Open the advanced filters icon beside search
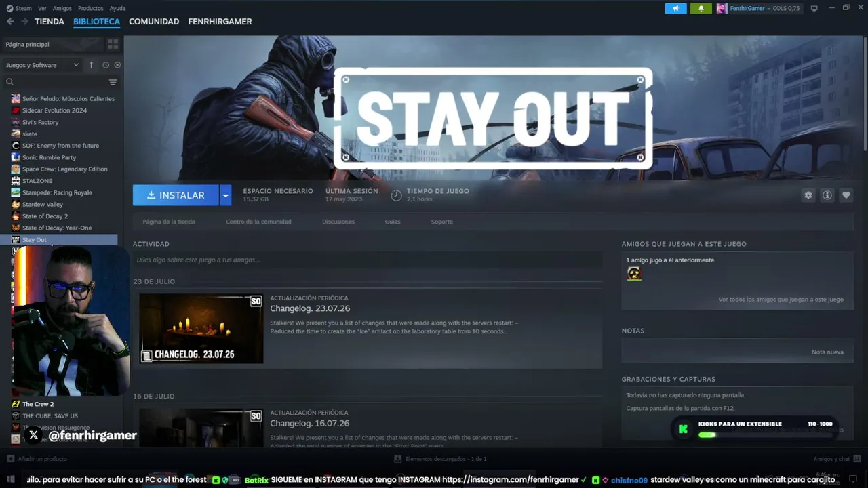Screen dimensions: 868x488 113,82
